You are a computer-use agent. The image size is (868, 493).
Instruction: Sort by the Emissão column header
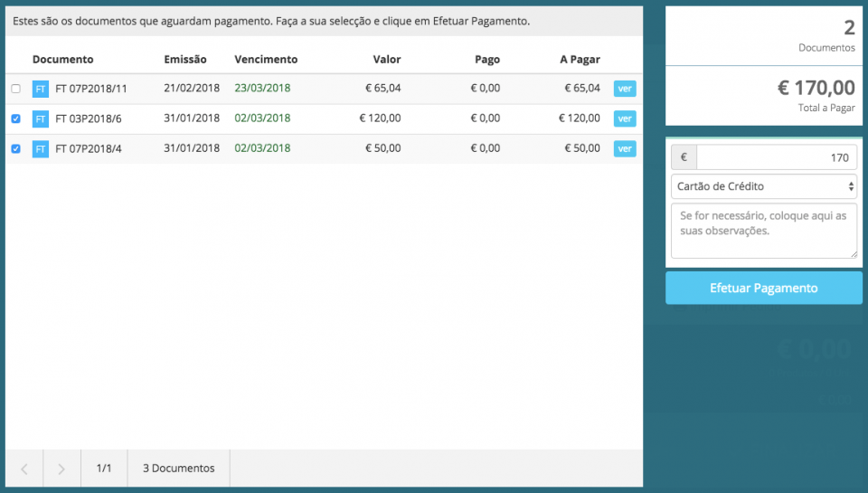coord(185,60)
